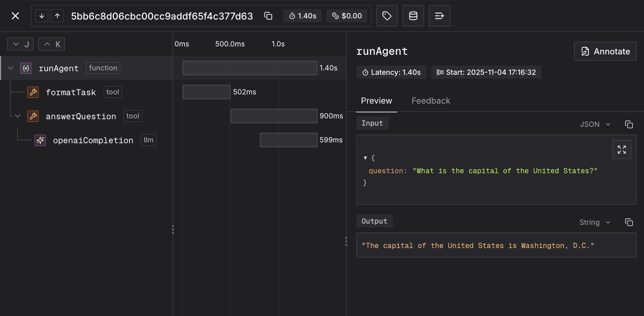Click the add-to-list icon button
The image size is (644, 316).
pyautogui.click(x=439, y=16)
